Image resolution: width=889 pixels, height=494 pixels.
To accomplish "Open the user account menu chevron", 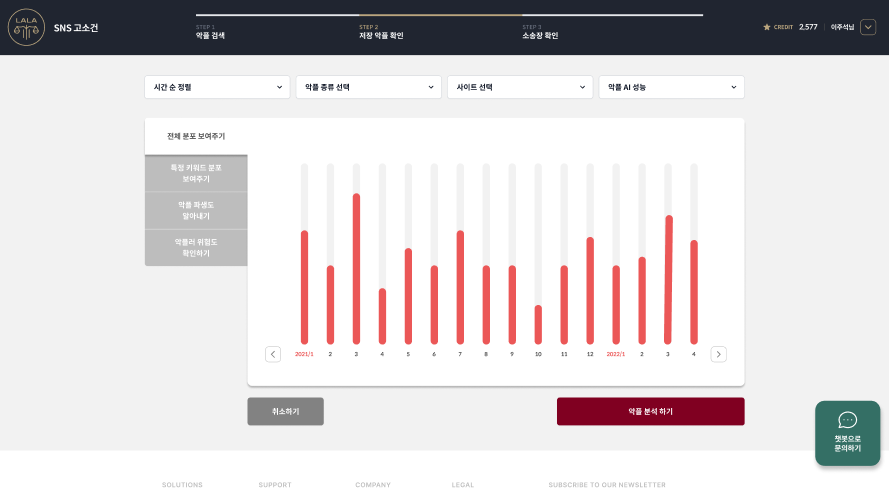I will tap(867, 27).
